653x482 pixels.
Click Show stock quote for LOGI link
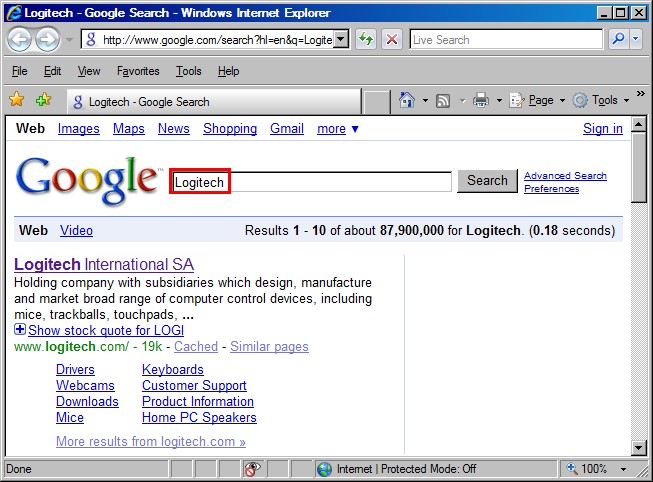(x=106, y=330)
